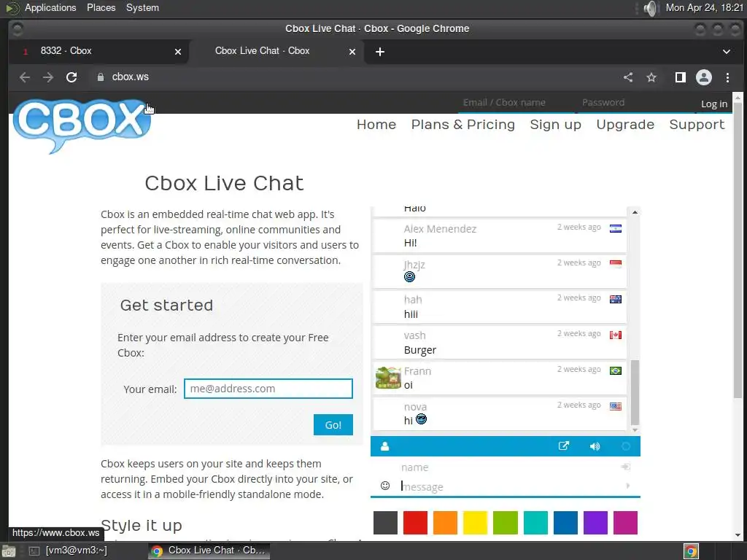Open Applications menu
747x560 pixels.
[50, 7]
